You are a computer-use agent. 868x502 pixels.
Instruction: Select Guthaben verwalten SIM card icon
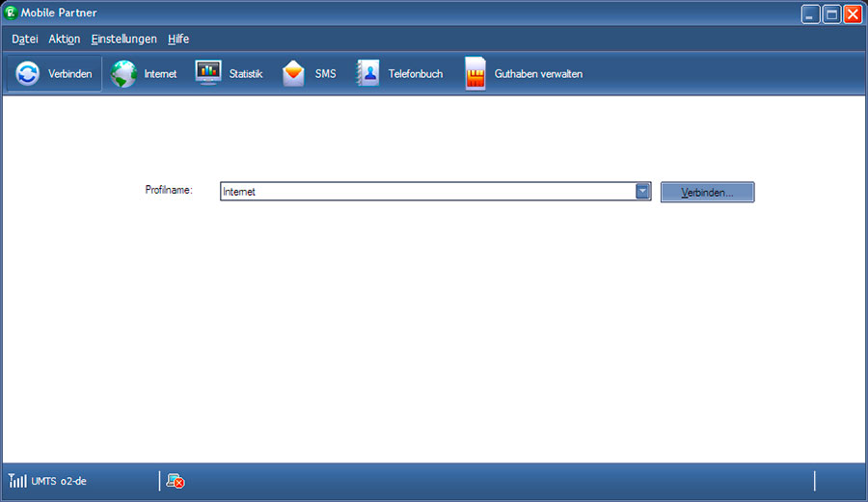coord(475,74)
